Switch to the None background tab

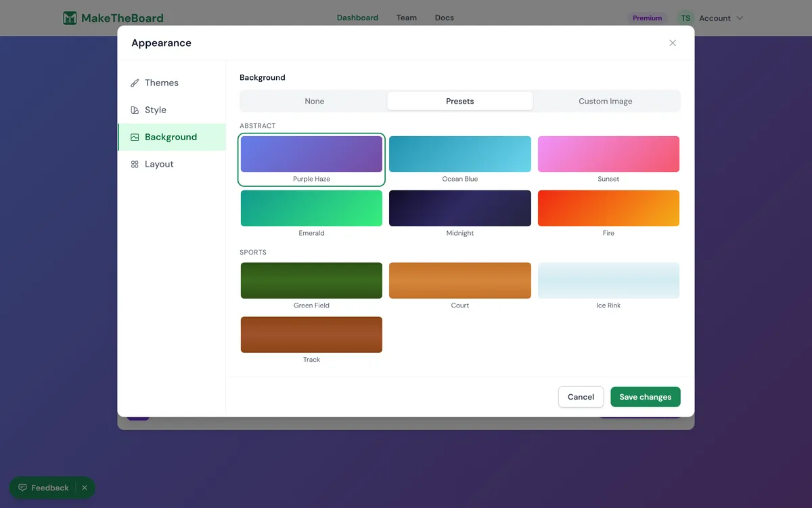click(314, 101)
